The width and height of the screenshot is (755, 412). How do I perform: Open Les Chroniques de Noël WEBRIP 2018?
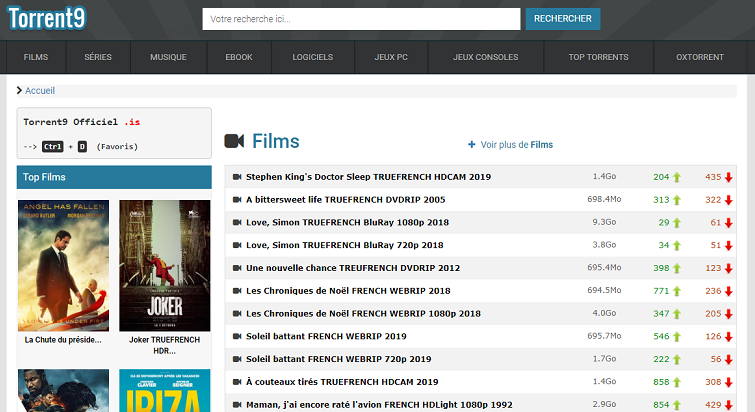348,291
